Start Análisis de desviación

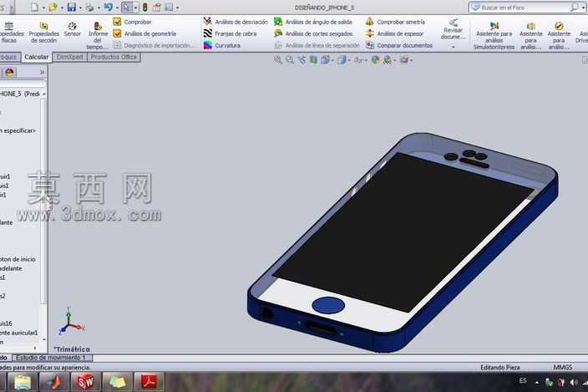[236, 22]
